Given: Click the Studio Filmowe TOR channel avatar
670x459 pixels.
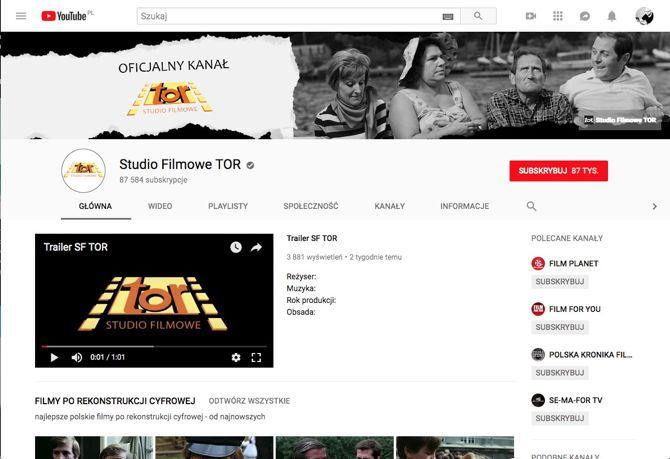Looking at the screenshot, I should pyautogui.click(x=83, y=171).
